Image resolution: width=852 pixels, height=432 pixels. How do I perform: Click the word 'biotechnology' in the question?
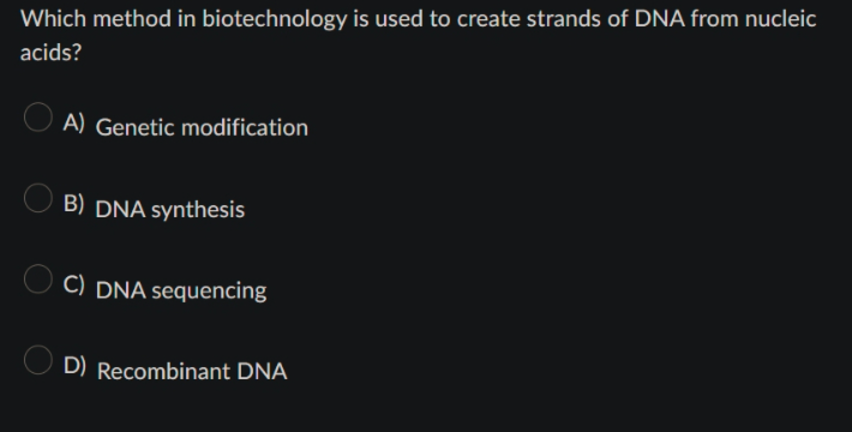(x=274, y=19)
